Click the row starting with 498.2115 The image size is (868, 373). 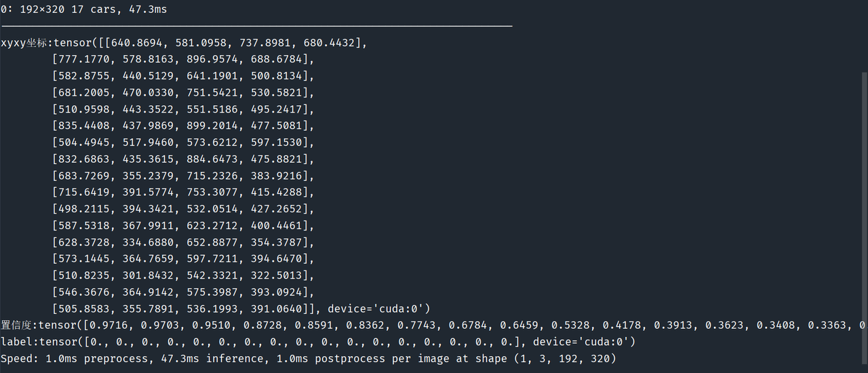click(183, 209)
